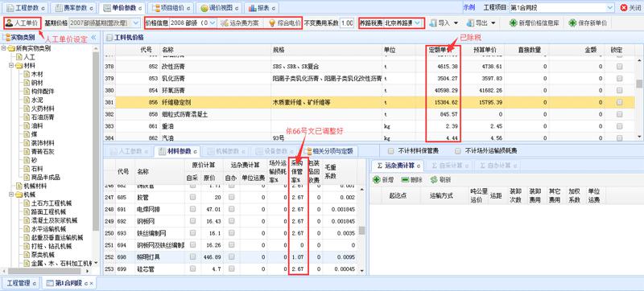Viewport: 644px width, 291px height.
Task: Collapse the 实物类别 panel with double chevron
Action: pyautogui.click(x=93, y=37)
